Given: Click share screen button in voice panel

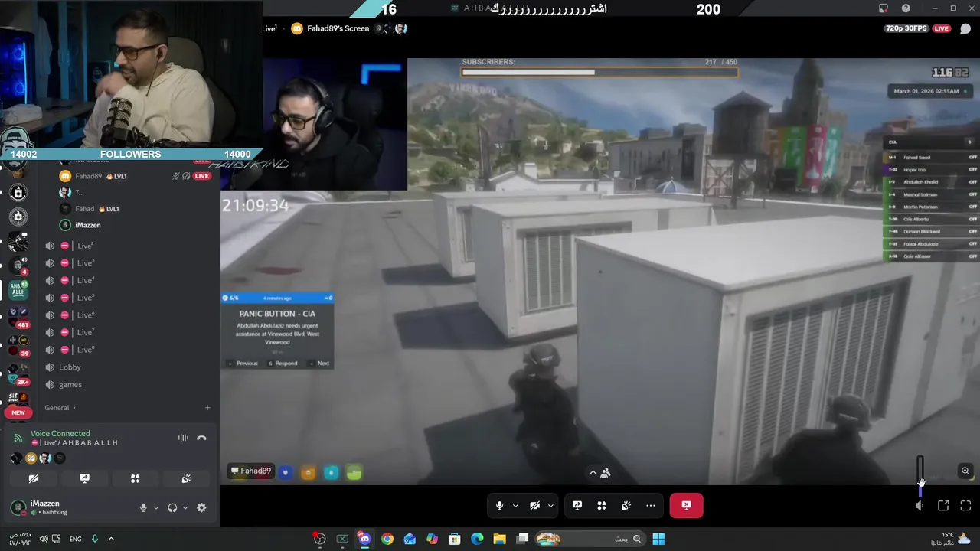Looking at the screenshot, I should pyautogui.click(x=84, y=478).
